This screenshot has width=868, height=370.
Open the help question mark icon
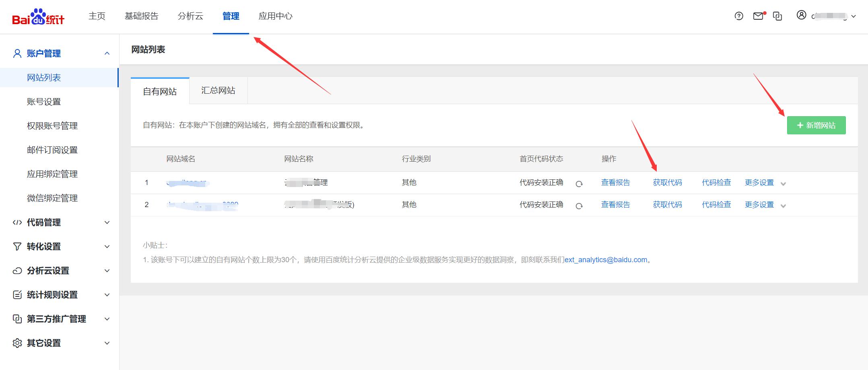738,16
